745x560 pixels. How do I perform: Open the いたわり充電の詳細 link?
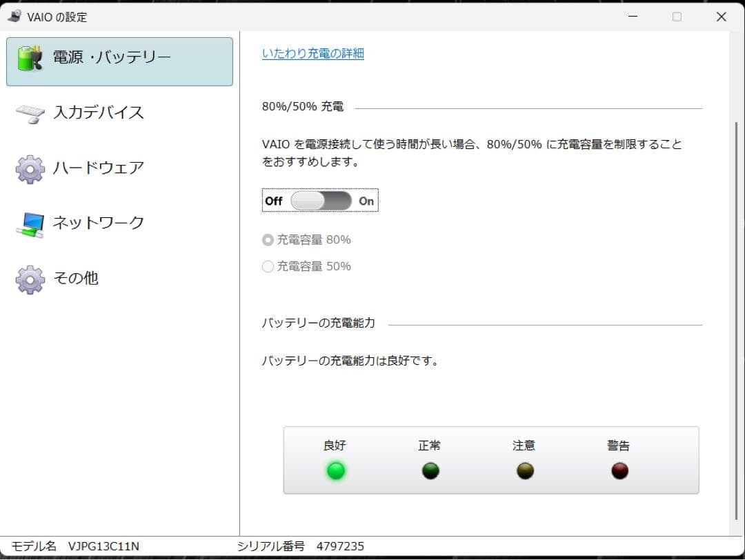click(x=312, y=53)
